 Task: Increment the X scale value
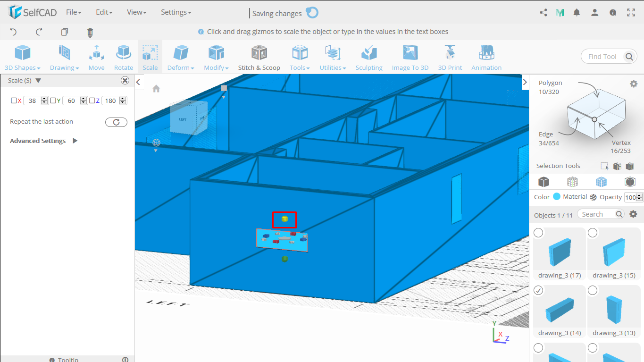tap(44, 99)
